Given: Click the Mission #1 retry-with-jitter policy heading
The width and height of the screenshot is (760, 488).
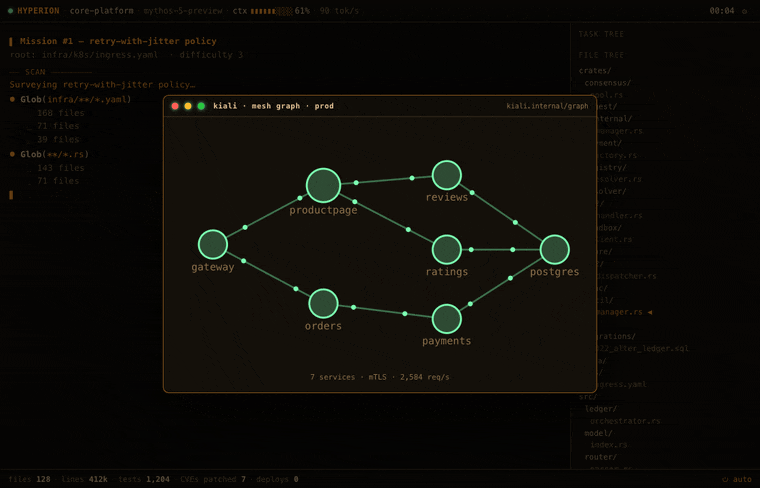Looking at the screenshot, I should 118,41.
